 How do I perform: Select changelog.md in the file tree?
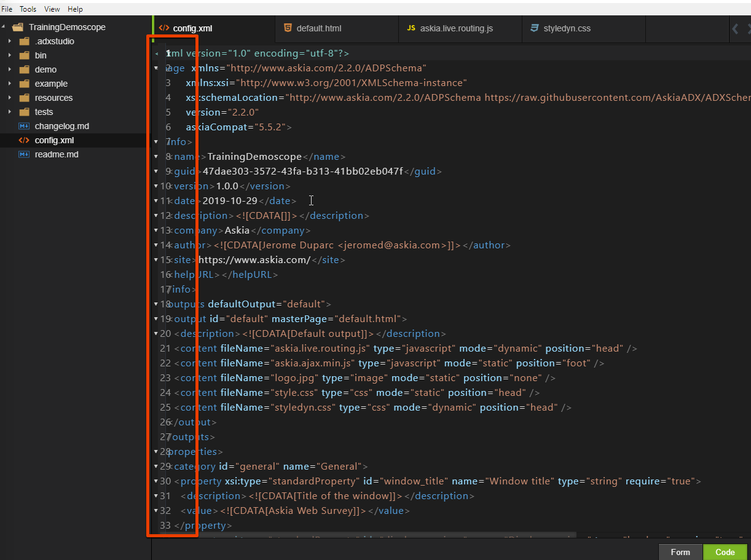click(x=61, y=125)
